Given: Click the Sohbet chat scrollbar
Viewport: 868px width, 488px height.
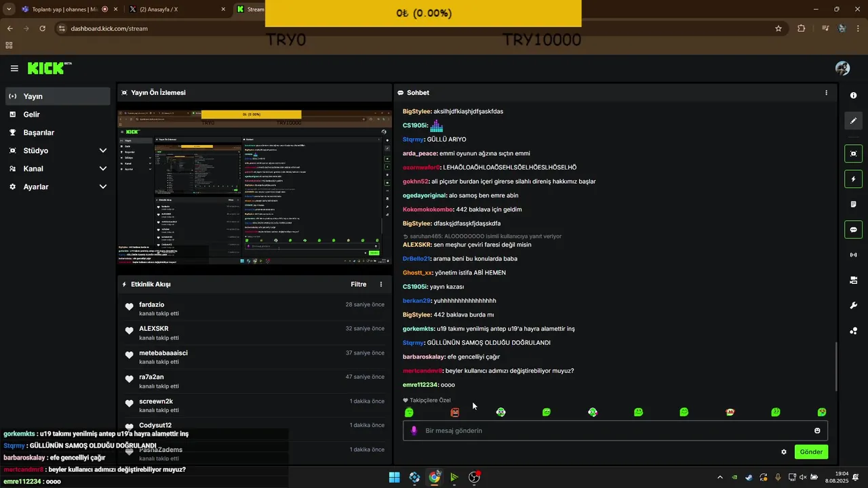Looking at the screenshot, I should click(835, 366).
